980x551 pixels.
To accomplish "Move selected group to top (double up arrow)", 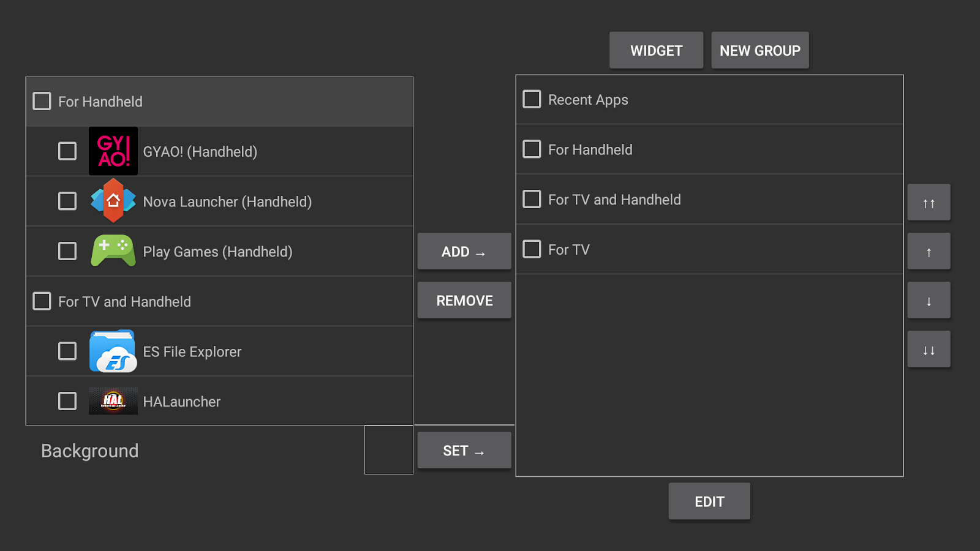I will (929, 203).
